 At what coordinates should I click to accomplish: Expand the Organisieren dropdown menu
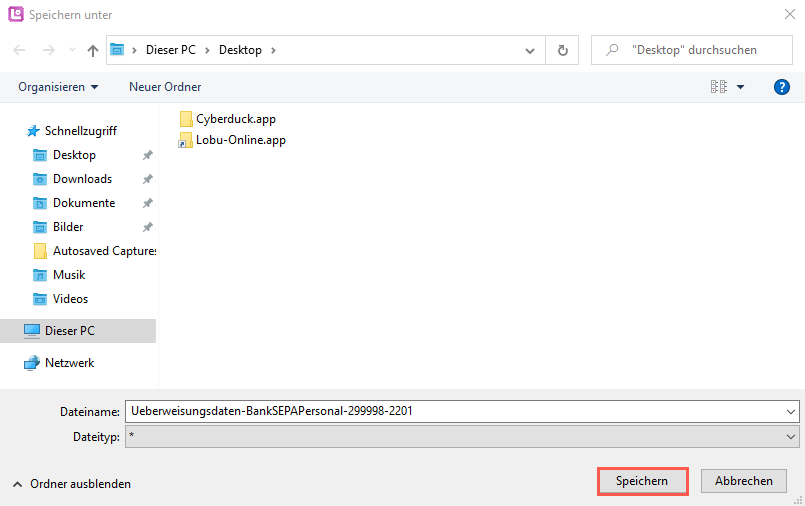click(x=58, y=87)
